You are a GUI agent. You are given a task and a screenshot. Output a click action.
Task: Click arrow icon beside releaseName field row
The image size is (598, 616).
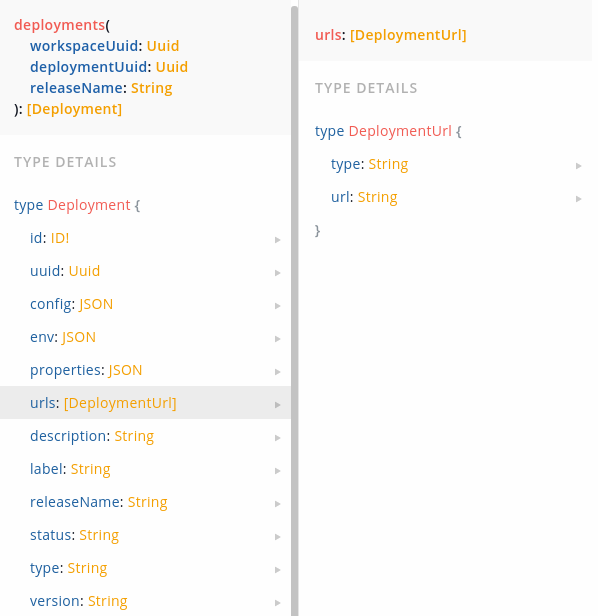click(x=277, y=504)
